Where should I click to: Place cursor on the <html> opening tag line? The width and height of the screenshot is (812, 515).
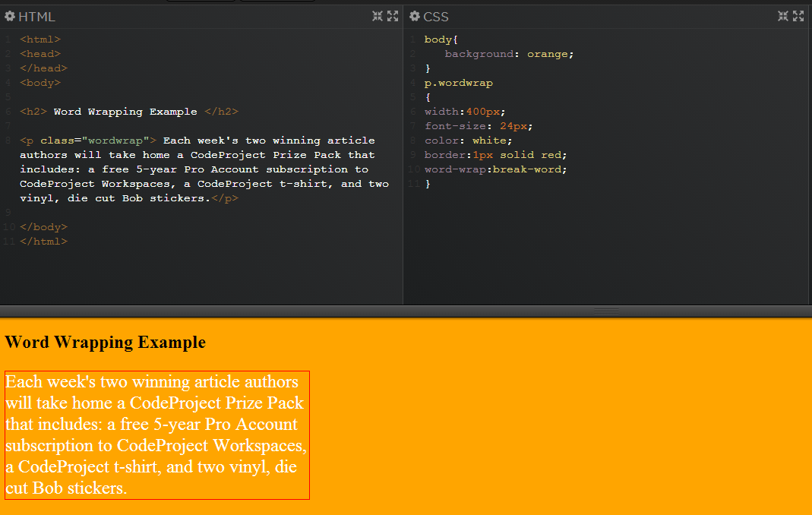40,39
